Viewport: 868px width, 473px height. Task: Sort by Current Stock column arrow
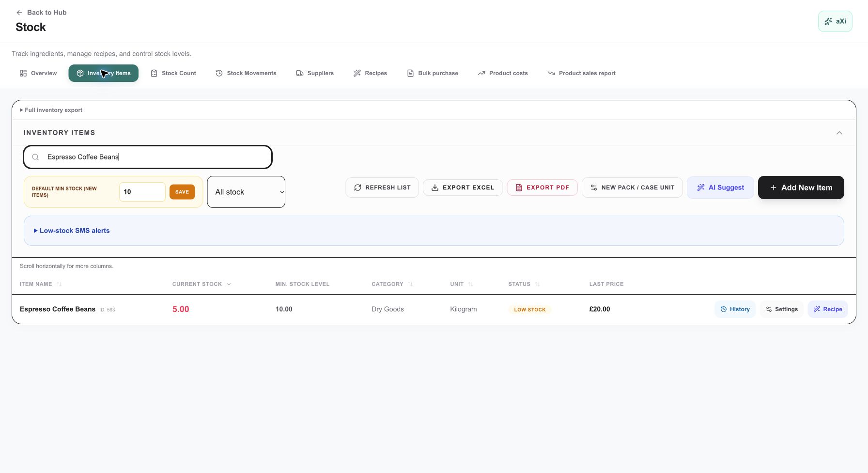[x=229, y=284]
